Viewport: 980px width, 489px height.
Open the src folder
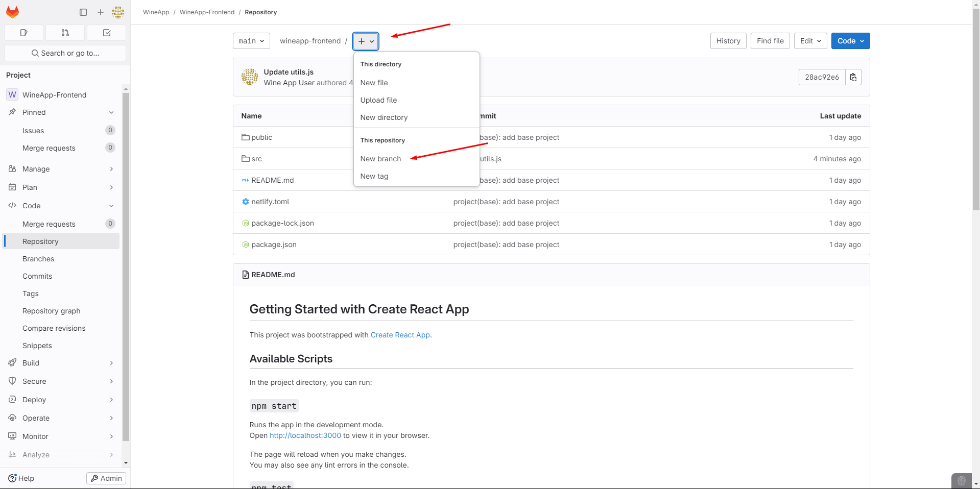[x=256, y=159]
